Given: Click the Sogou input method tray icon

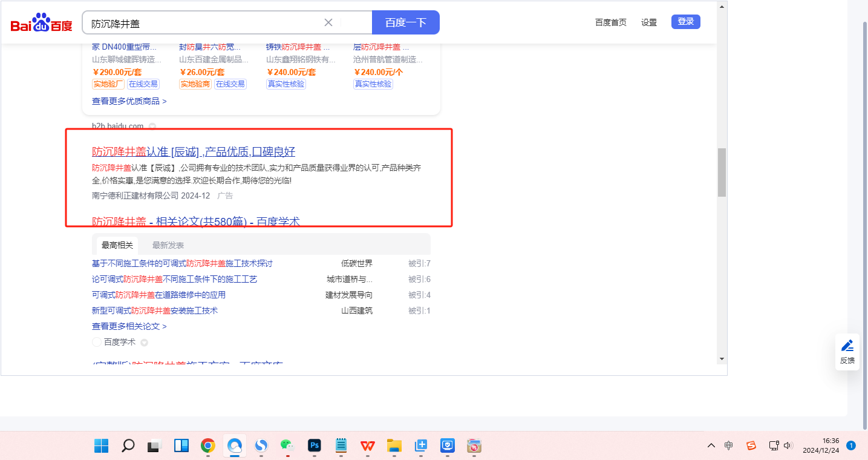Looking at the screenshot, I should point(751,445).
